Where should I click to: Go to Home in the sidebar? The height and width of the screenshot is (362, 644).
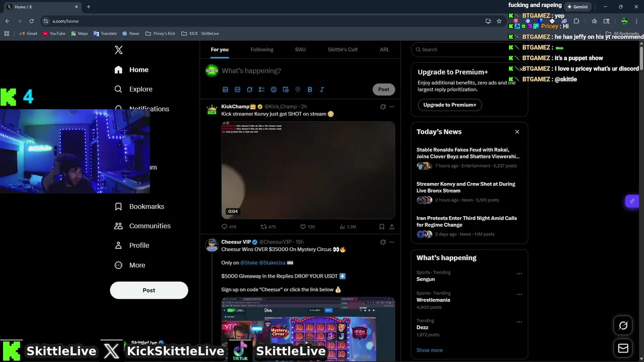[131, 70]
